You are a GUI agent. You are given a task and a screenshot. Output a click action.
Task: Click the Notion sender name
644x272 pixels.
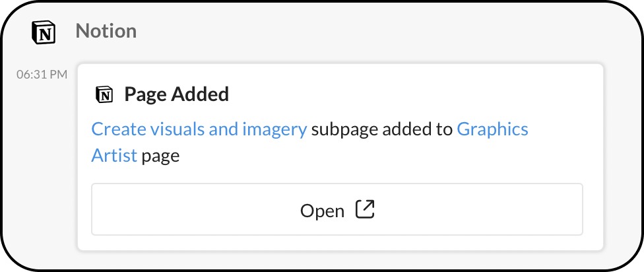pos(106,31)
